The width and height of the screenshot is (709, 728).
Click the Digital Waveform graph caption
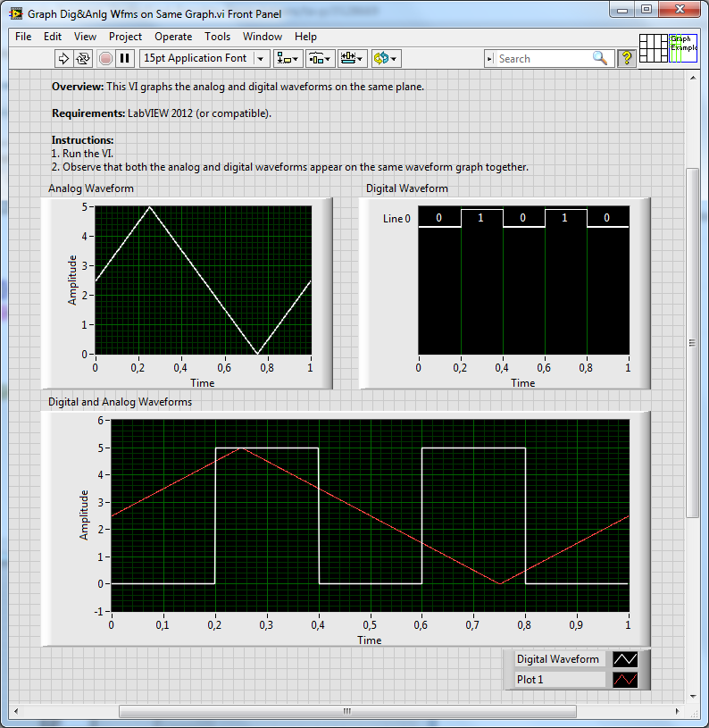click(x=407, y=188)
